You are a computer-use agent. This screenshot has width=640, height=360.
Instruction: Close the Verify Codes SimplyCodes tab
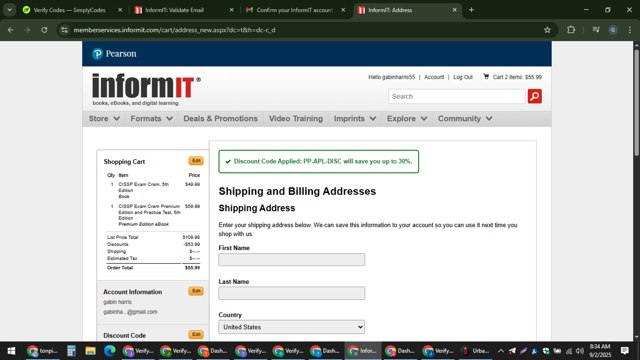120,10
